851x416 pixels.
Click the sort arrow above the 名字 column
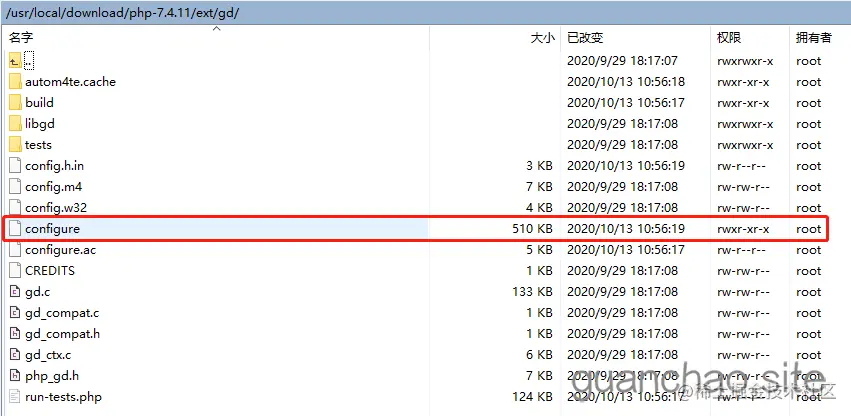(x=217, y=28)
